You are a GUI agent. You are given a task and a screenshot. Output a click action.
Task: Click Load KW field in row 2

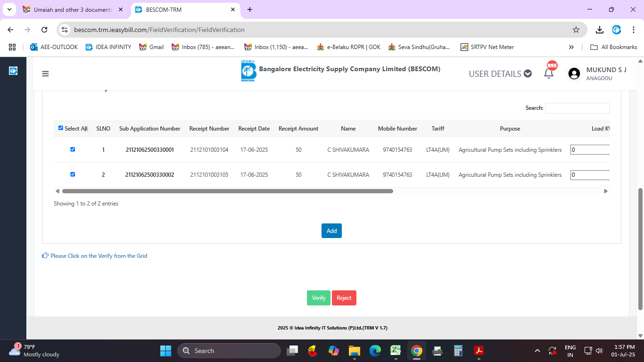tap(590, 175)
